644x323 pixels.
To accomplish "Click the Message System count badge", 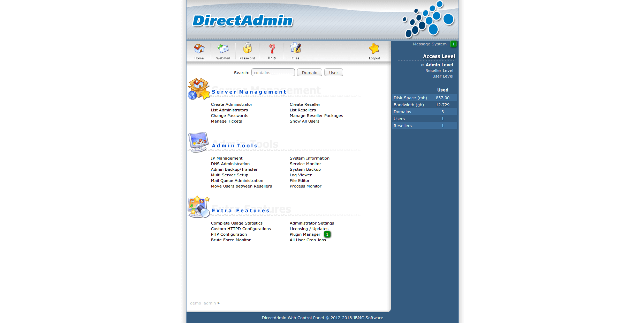I will 453,44.
